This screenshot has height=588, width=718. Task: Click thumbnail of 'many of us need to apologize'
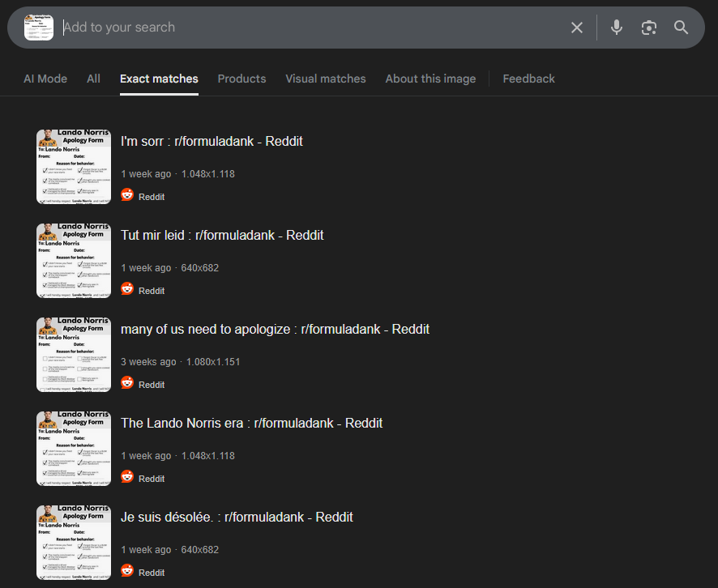click(x=74, y=355)
